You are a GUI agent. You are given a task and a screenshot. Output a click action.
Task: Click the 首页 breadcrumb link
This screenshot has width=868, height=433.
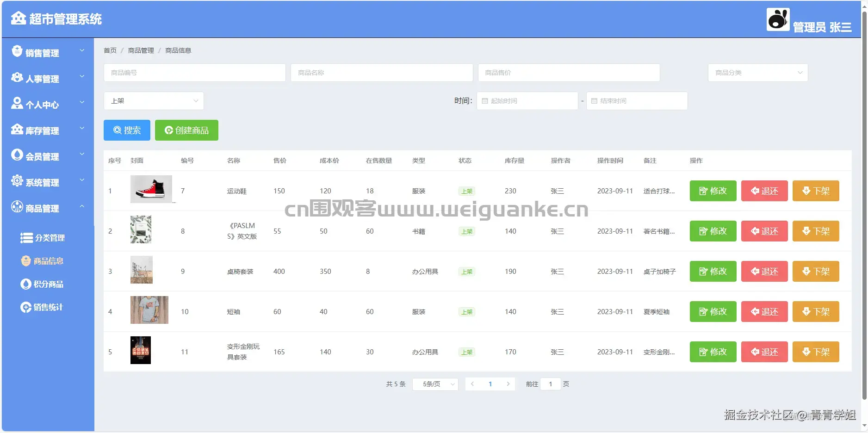[110, 50]
